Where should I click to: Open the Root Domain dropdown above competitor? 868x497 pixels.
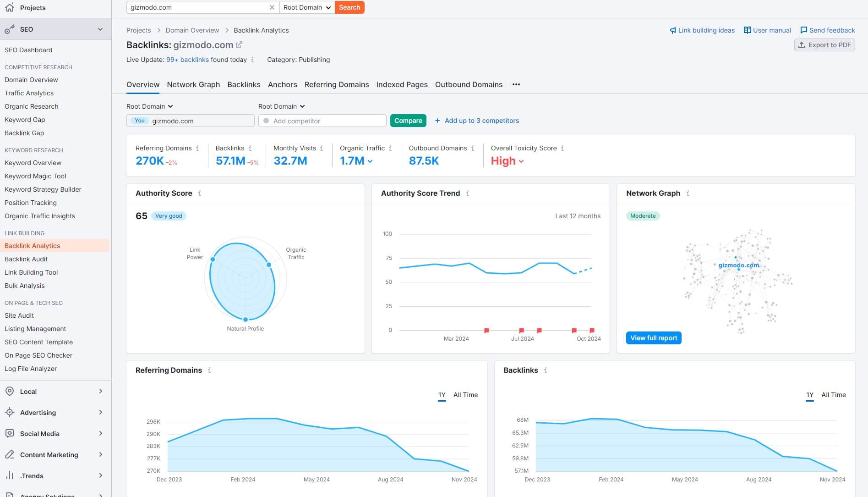pos(282,106)
